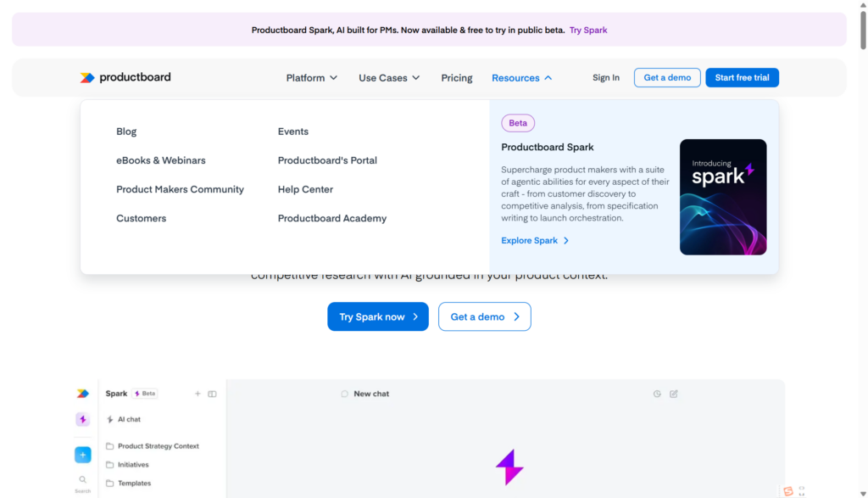The width and height of the screenshot is (868, 498).
Task: Expand the Platform dropdown menu
Action: click(x=311, y=78)
